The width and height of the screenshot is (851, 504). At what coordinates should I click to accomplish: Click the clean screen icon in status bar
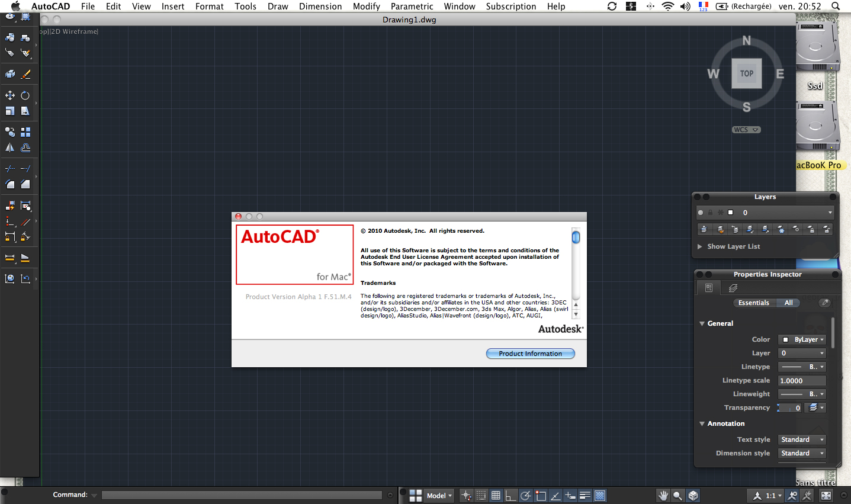point(826,496)
